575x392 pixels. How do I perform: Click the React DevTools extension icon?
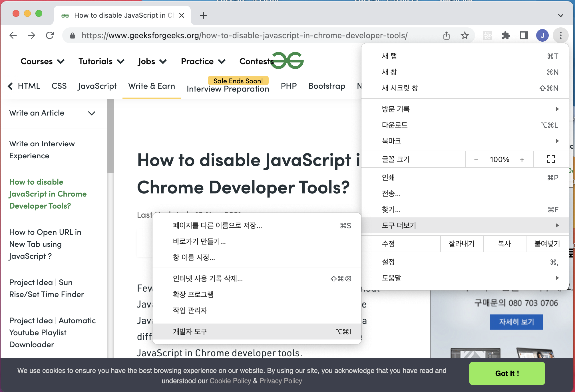pos(487,35)
